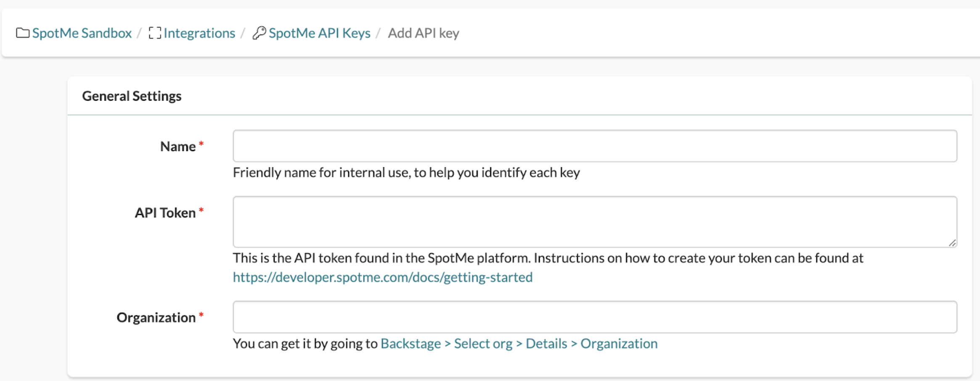Click the brackets icon beside Integrations

tap(154, 33)
